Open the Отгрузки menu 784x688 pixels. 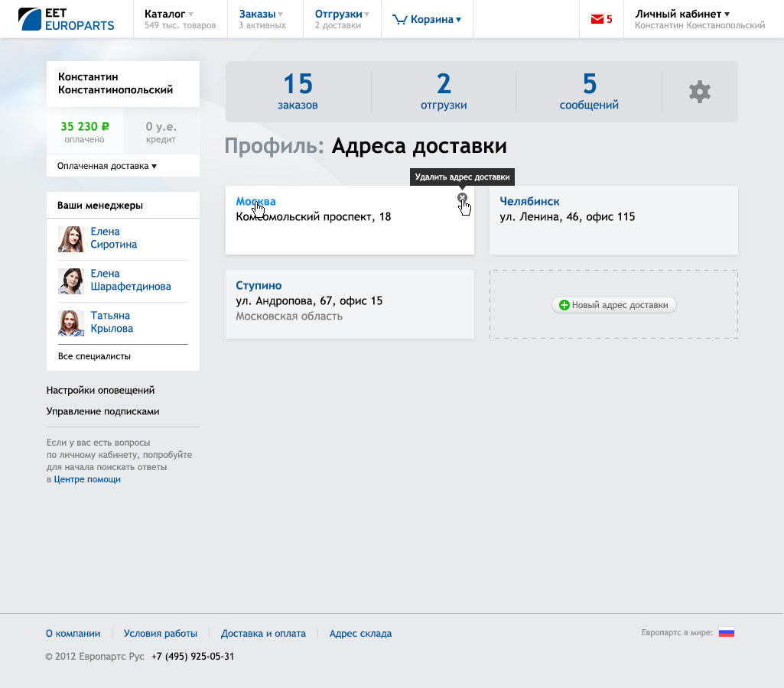342,14
